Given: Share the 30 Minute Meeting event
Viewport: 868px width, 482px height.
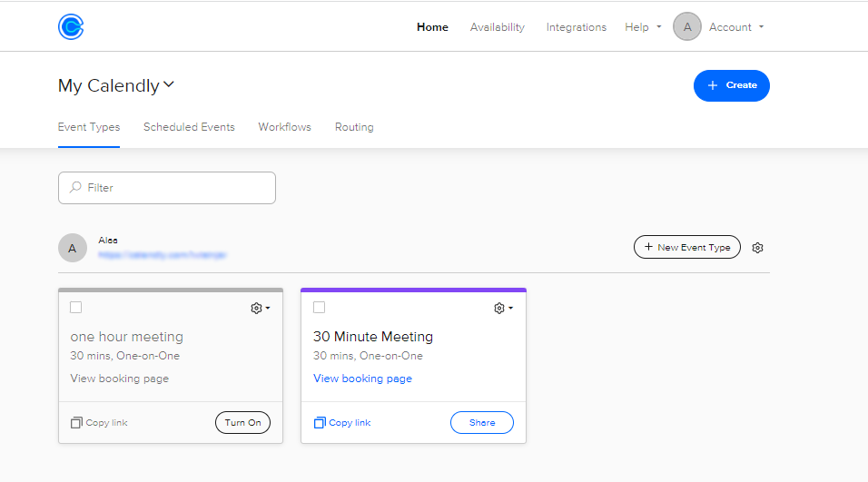Looking at the screenshot, I should (481, 423).
